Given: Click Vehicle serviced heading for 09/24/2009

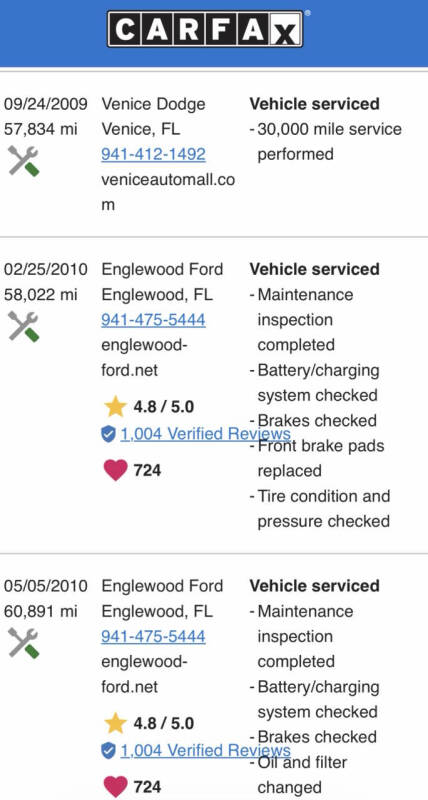Looking at the screenshot, I should coord(314,104).
